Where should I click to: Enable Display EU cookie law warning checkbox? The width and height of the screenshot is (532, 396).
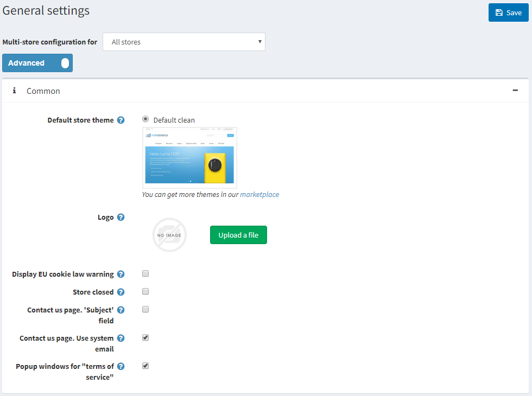(x=145, y=273)
